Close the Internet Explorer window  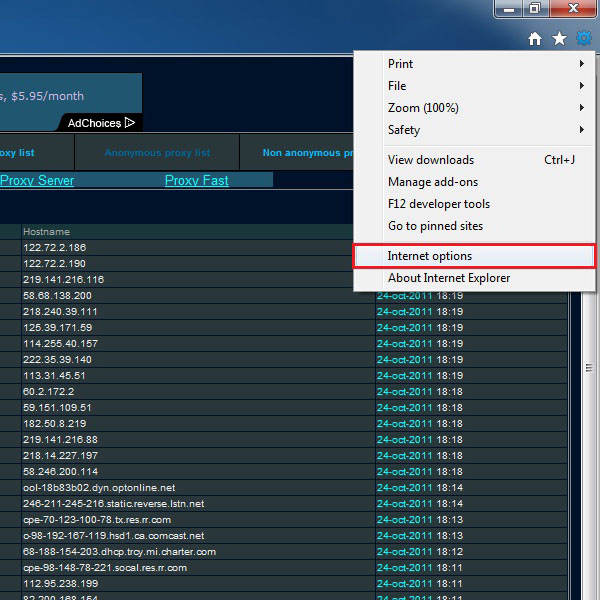(572, 8)
